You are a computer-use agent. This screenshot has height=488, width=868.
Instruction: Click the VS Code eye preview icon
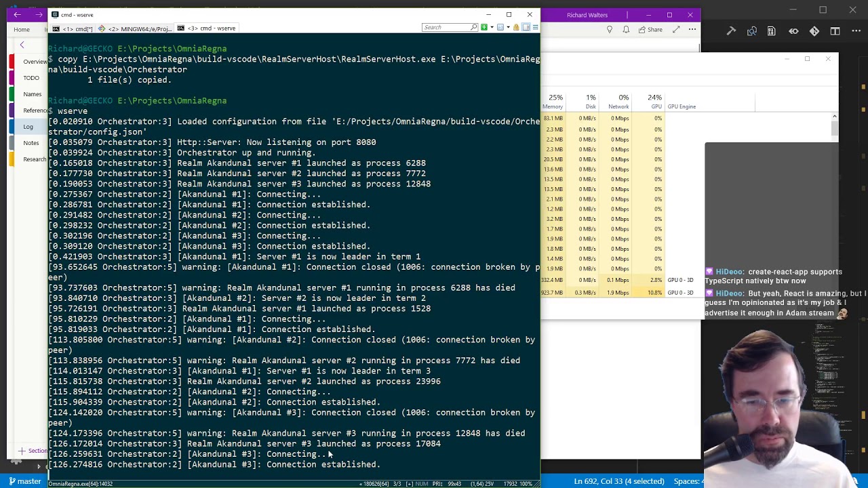click(x=793, y=31)
